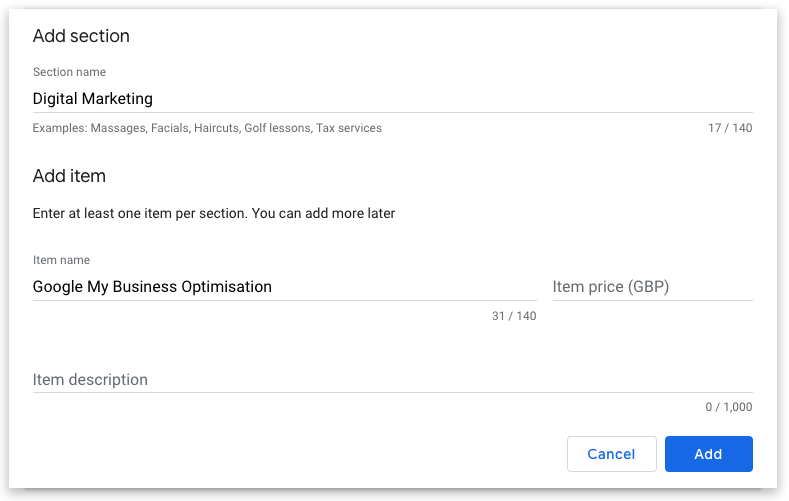This screenshot has width=789, height=501.
Task: Click the 'Add item' heading
Action: [69, 176]
